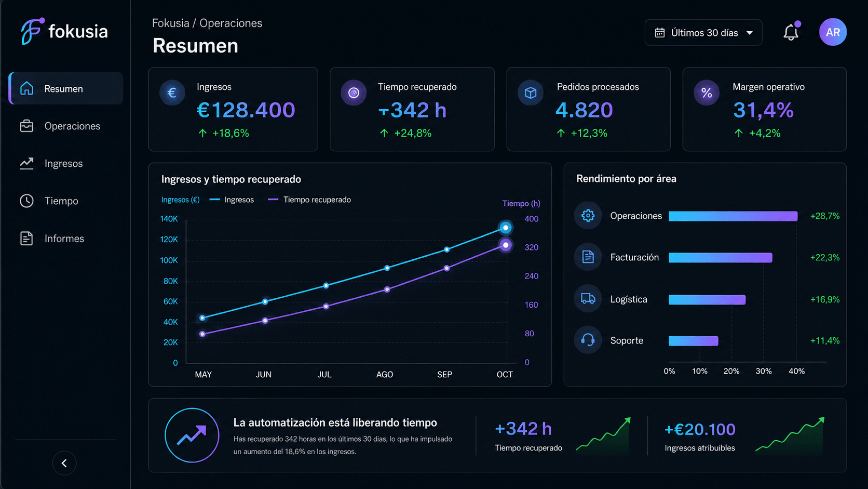
Task: Toggle the Tiempo recuperado legend series
Action: tap(309, 200)
